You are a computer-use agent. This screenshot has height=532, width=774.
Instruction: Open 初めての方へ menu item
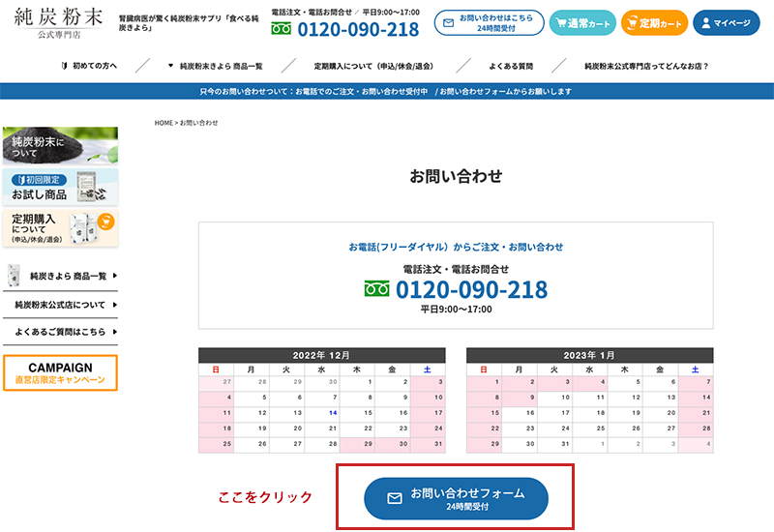(x=89, y=66)
